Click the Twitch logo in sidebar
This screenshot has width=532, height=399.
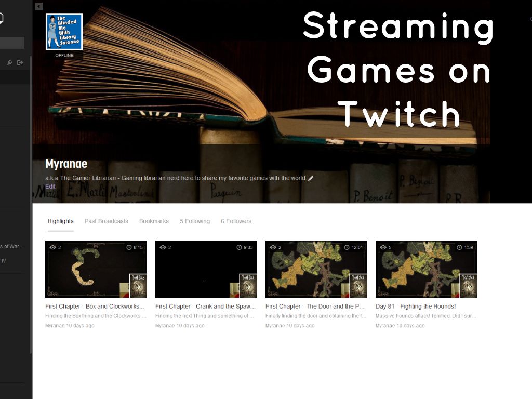2,18
